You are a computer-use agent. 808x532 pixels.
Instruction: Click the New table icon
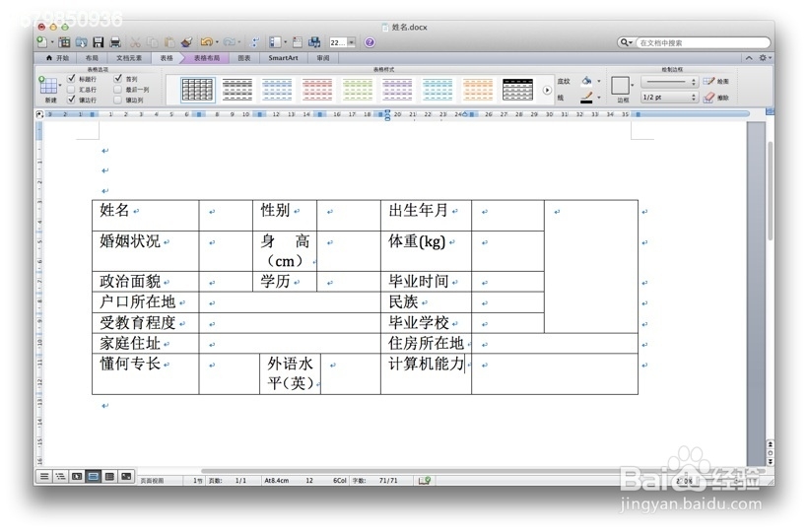point(48,86)
